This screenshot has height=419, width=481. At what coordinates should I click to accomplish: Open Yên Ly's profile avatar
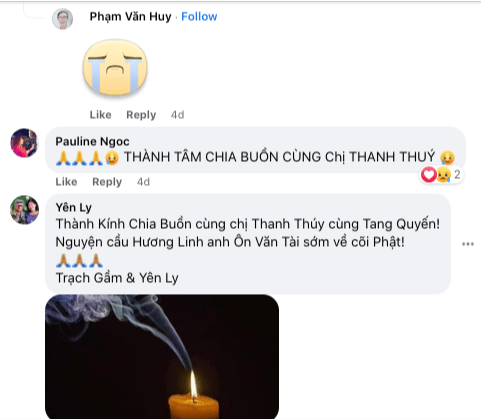point(25,210)
